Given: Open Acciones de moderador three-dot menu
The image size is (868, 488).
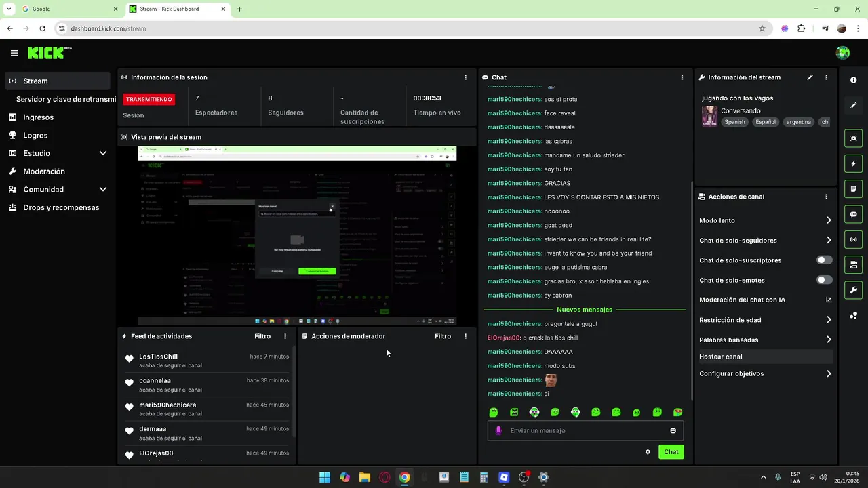Looking at the screenshot, I should click(x=465, y=336).
